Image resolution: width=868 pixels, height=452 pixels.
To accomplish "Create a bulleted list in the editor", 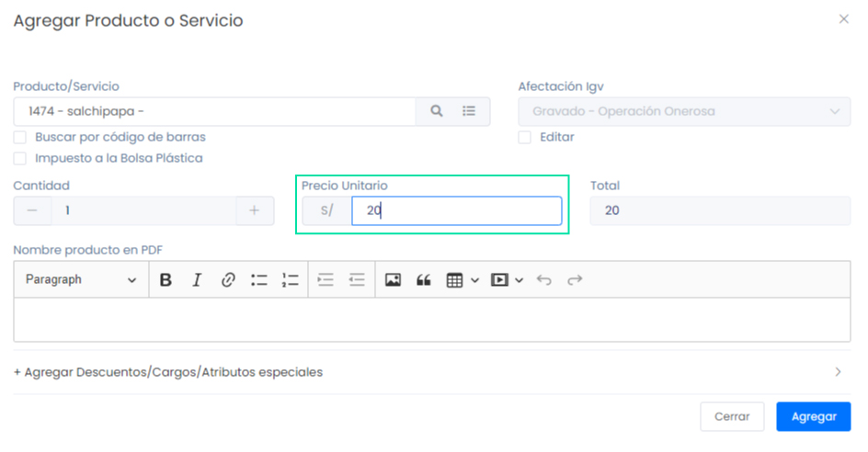I will coord(259,280).
